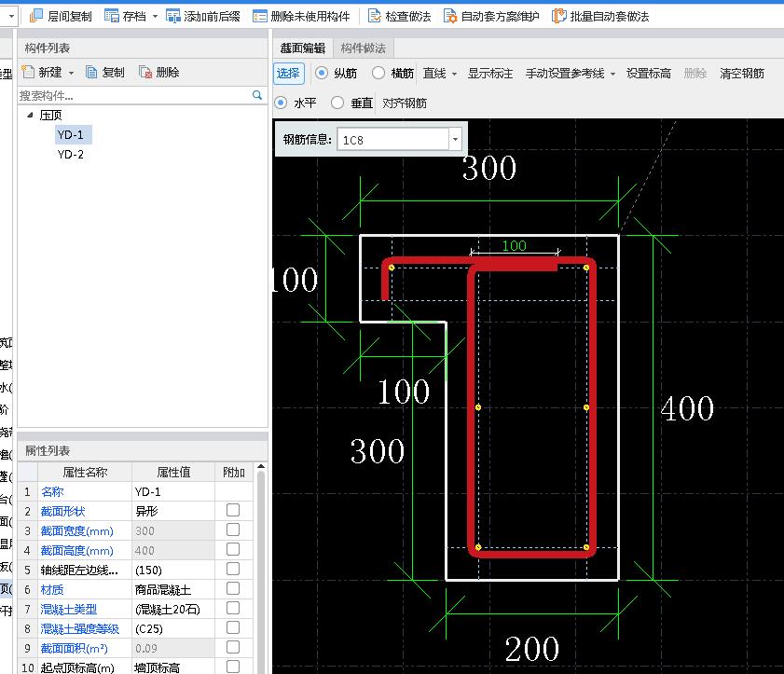Viewport: 784px width, 674px height.
Task: Tick the 附加 checkbox for 截面形状 row
Action: pyautogui.click(x=233, y=510)
